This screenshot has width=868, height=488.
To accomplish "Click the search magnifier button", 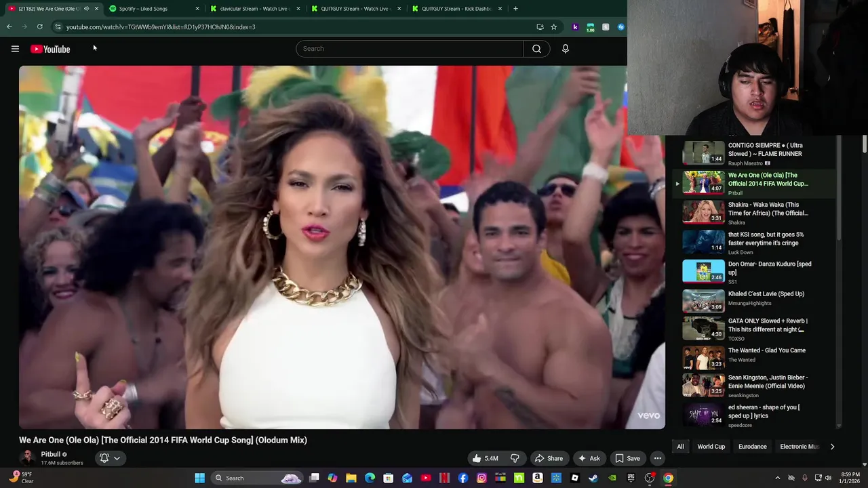I will tap(536, 49).
